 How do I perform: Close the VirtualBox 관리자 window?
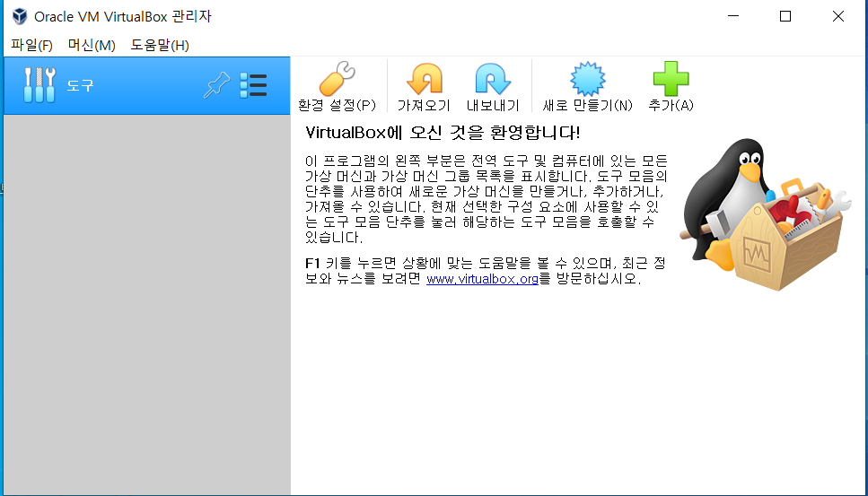[838, 16]
